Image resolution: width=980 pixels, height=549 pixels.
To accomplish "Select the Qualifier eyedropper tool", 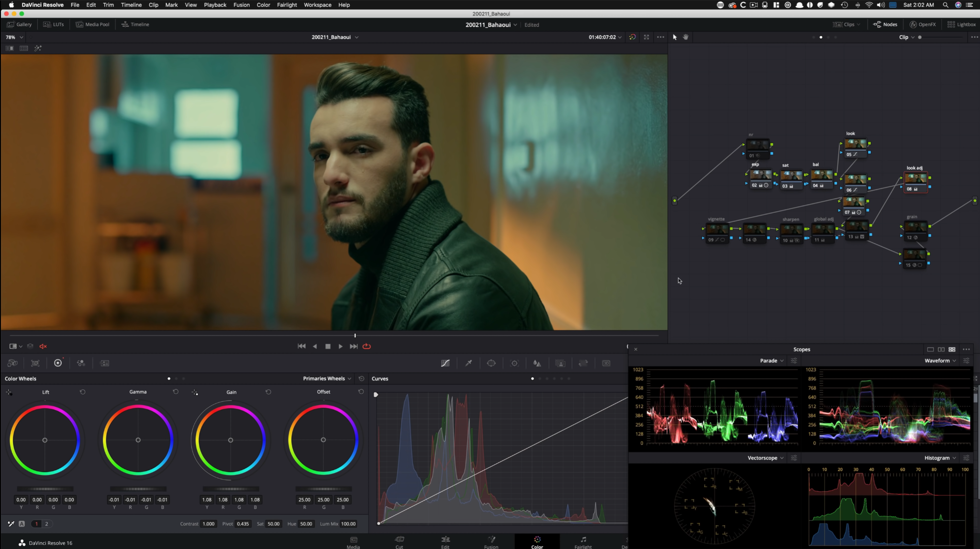I will coord(468,363).
